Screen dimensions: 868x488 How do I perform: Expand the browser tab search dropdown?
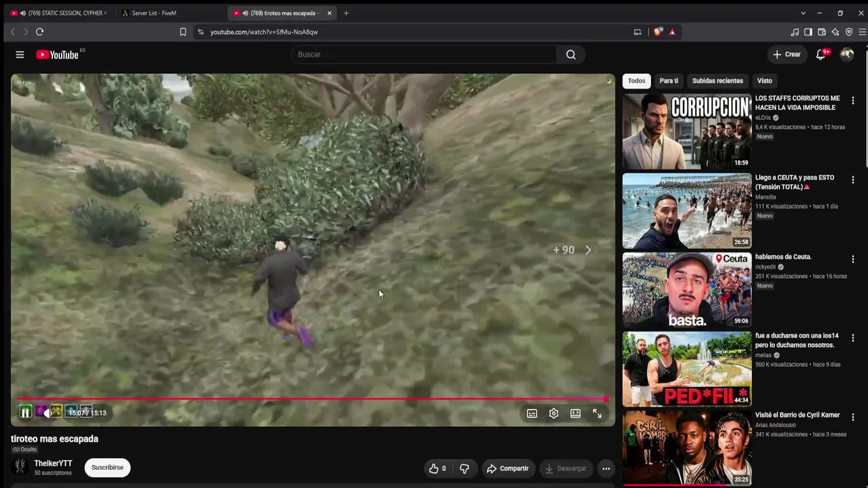(x=803, y=13)
